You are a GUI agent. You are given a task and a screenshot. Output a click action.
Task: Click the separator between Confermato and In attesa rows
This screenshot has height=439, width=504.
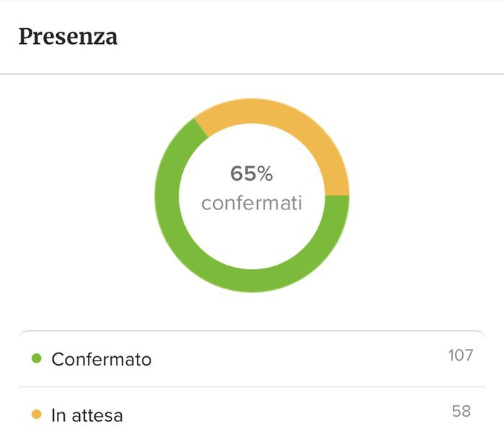(252, 386)
